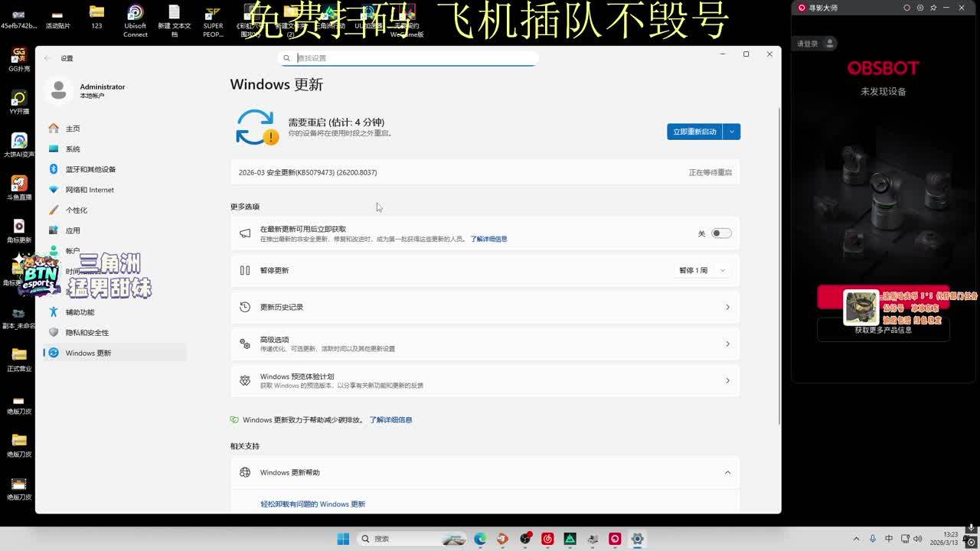Click the Windows Insider Program icon

point(245,380)
